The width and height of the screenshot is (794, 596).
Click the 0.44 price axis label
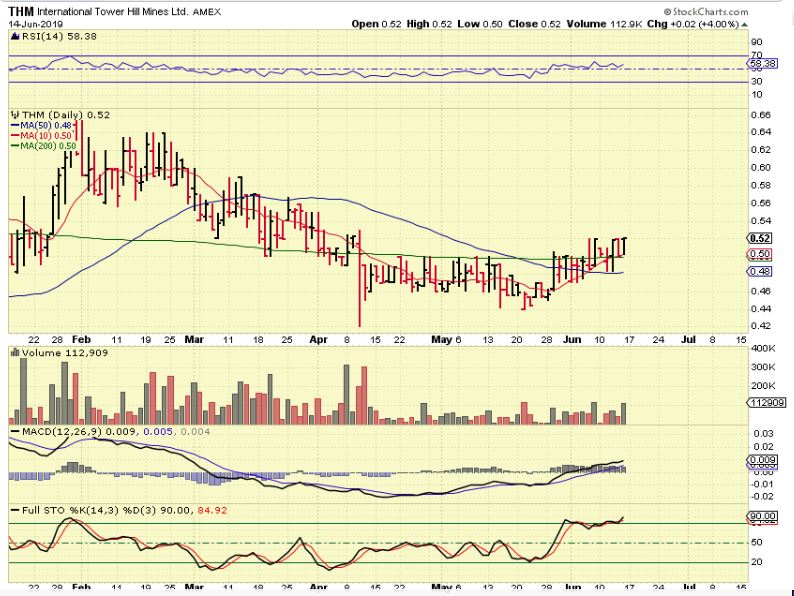tap(760, 309)
